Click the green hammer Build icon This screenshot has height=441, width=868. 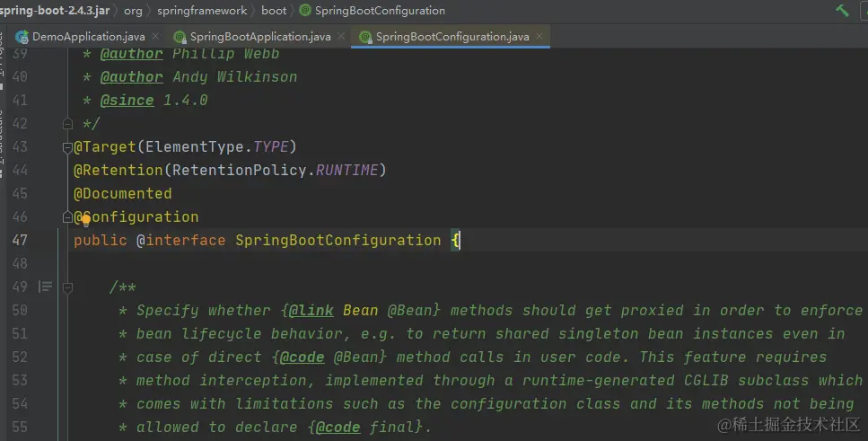[842, 11]
